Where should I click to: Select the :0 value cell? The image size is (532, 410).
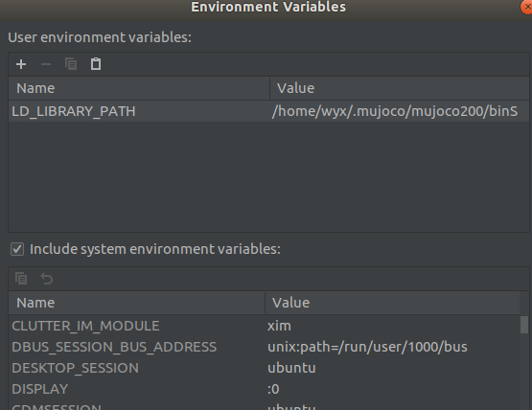tap(273, 389)
